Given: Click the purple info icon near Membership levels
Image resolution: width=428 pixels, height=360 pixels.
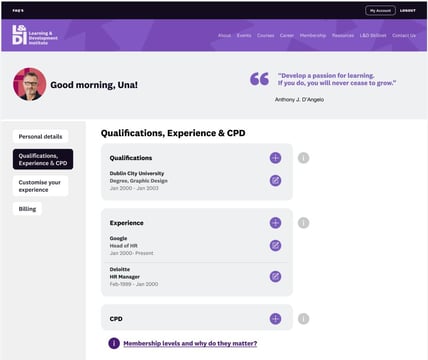Looking at the screenshot, I should 114,343.
